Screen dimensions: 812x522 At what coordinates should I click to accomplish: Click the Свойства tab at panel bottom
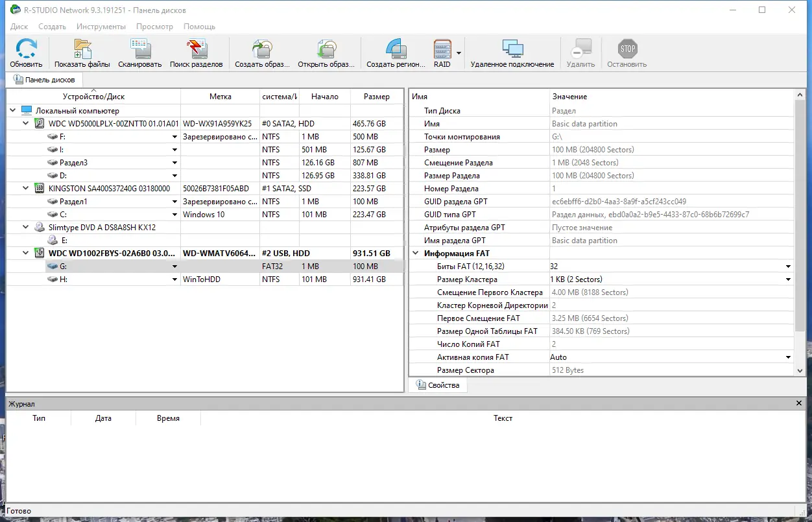pos(438,385)
